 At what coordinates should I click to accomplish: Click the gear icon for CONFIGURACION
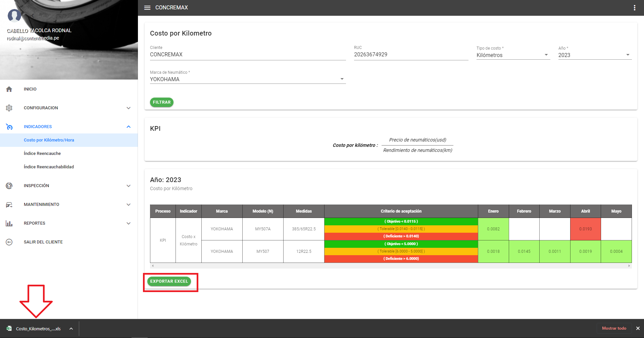click(9, 108)
